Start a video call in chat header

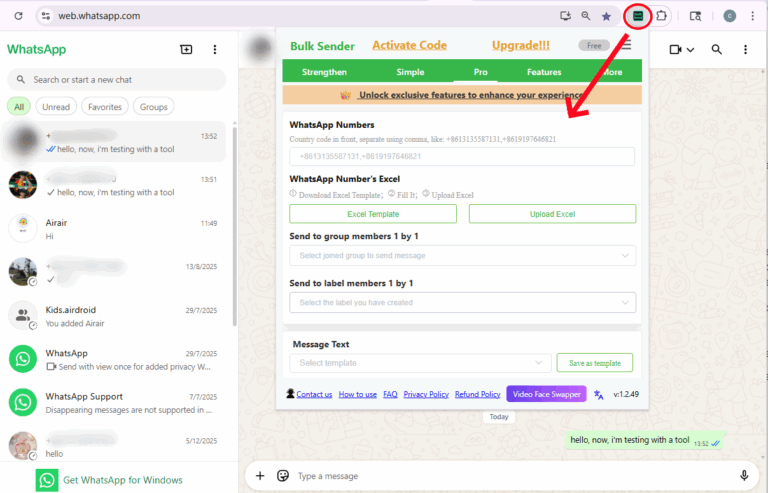tap(675, 49)
